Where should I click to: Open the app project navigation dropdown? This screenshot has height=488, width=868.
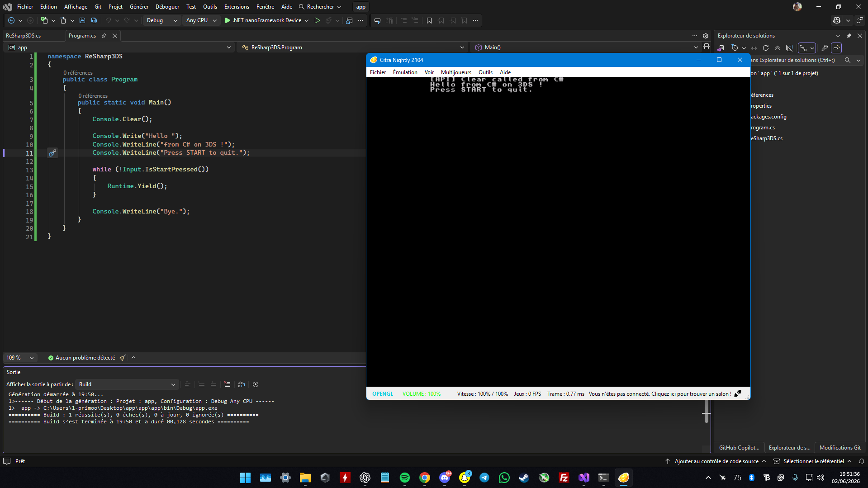pos(119,47)
